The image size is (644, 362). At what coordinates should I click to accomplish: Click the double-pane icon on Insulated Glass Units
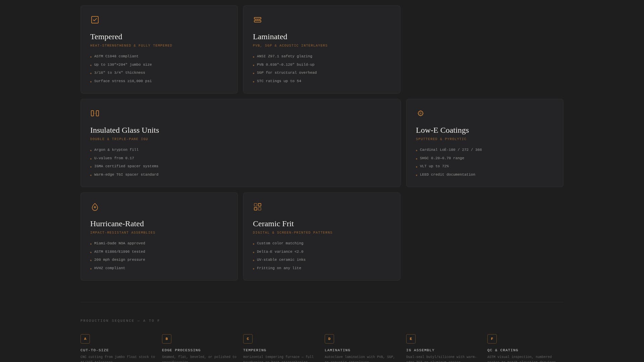95,113
